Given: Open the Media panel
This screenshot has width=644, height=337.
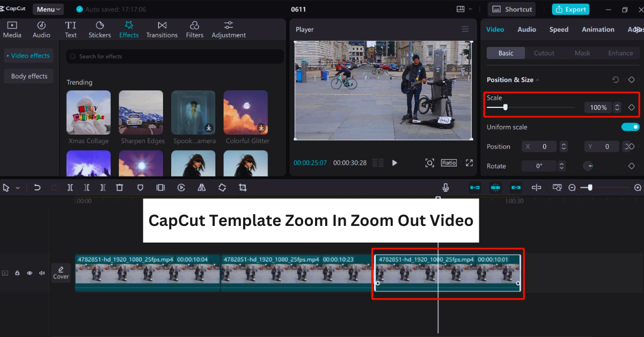Looking at the screenshot, I should point(12,30).
